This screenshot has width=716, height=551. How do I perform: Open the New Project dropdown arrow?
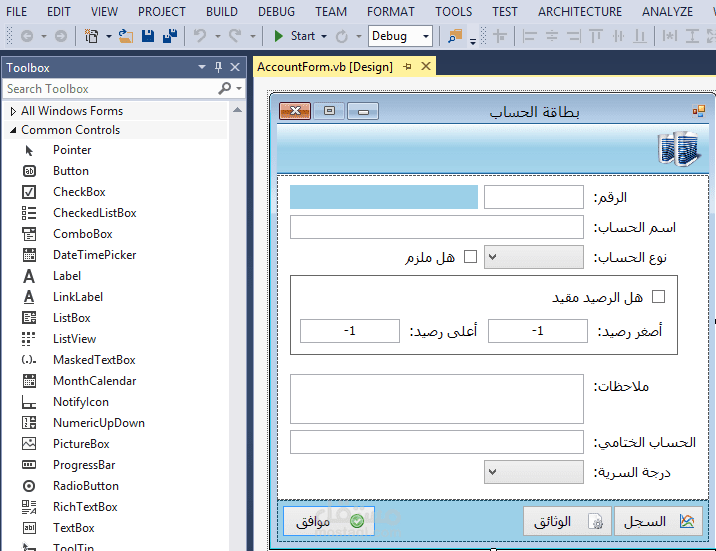(109, 36)
